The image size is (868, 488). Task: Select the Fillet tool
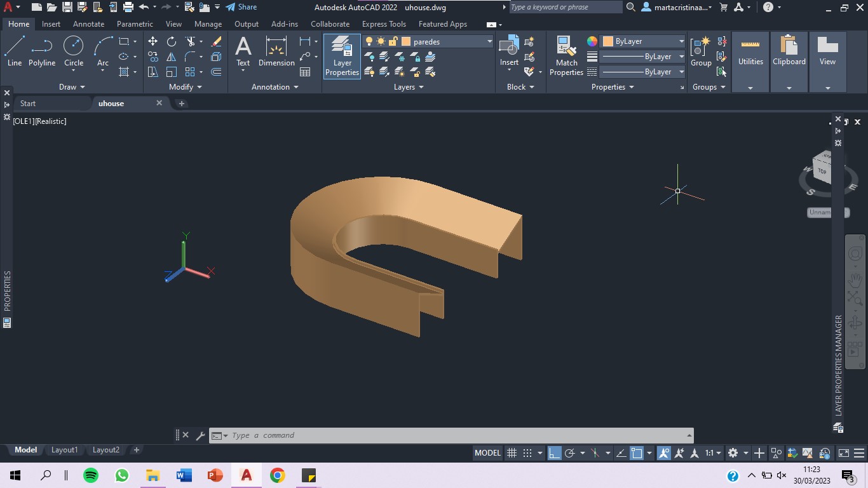(190, 57)
